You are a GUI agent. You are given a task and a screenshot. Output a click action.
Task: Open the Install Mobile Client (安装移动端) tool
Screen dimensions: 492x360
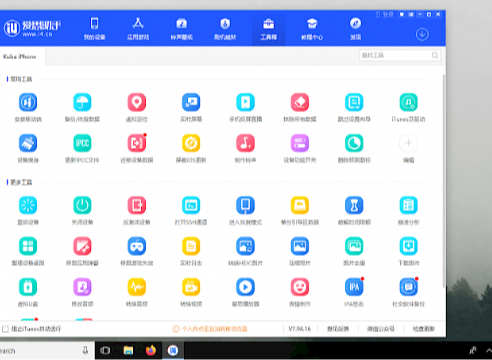click(28, 103)
